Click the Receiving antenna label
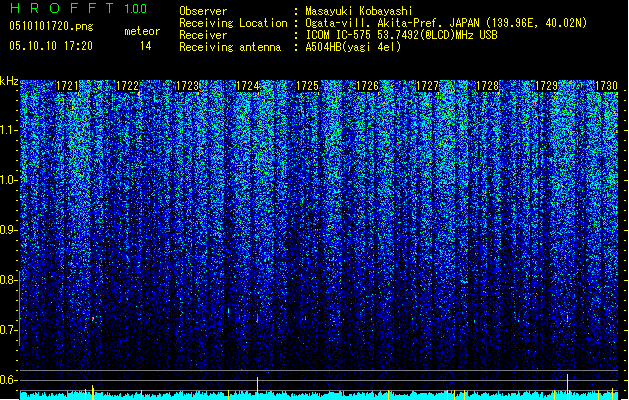Viewport: 629px width, 400px height. (230, 47)
